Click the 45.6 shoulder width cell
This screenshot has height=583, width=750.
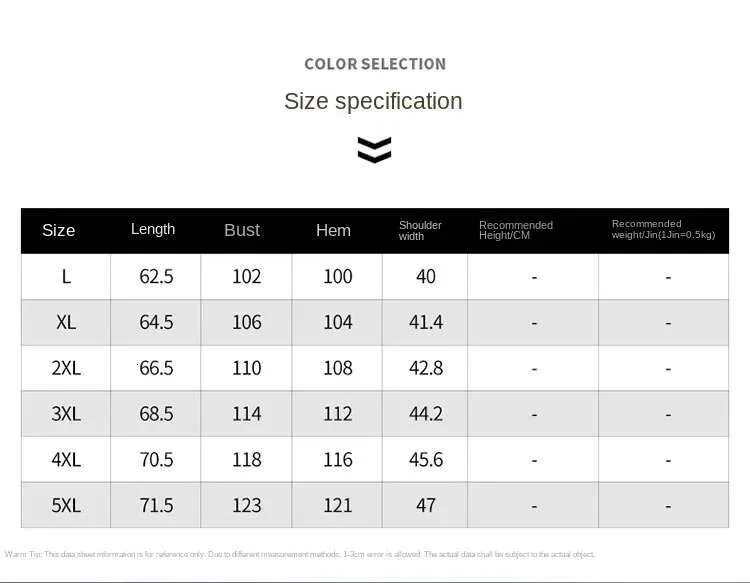point(426,460)
